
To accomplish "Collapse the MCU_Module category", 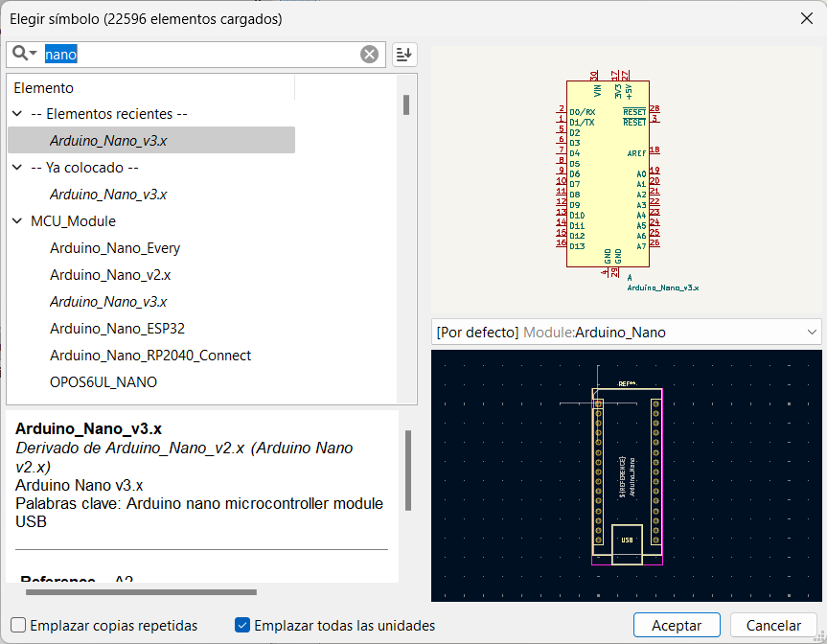I will tap(17, 220).
